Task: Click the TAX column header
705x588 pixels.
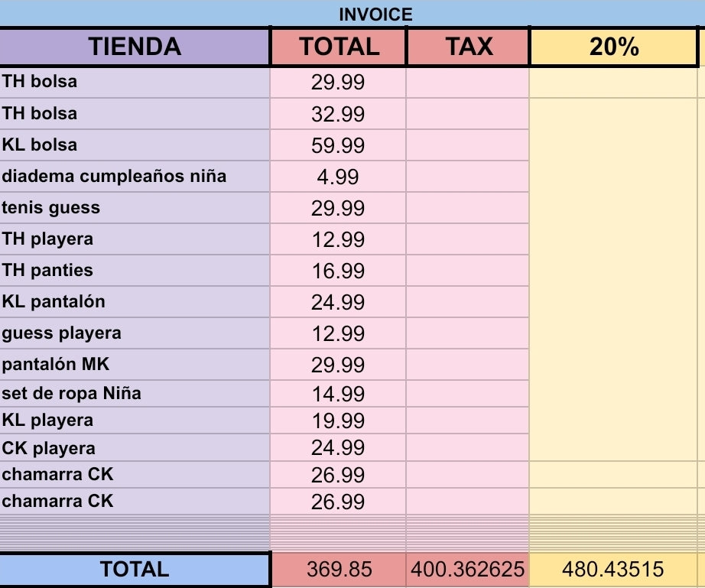Action: pyautogui.click(x=468, y=47)
